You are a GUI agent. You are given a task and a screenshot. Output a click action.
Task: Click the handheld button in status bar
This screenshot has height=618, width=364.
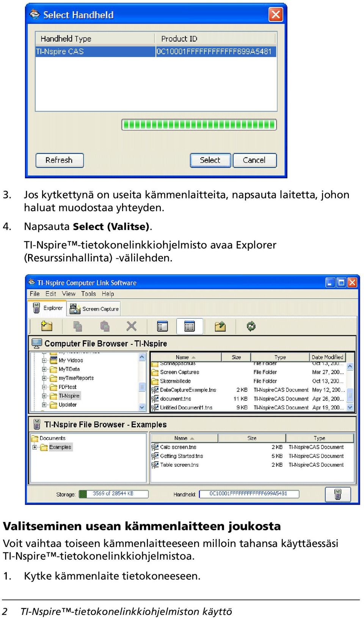pos(338,494)
